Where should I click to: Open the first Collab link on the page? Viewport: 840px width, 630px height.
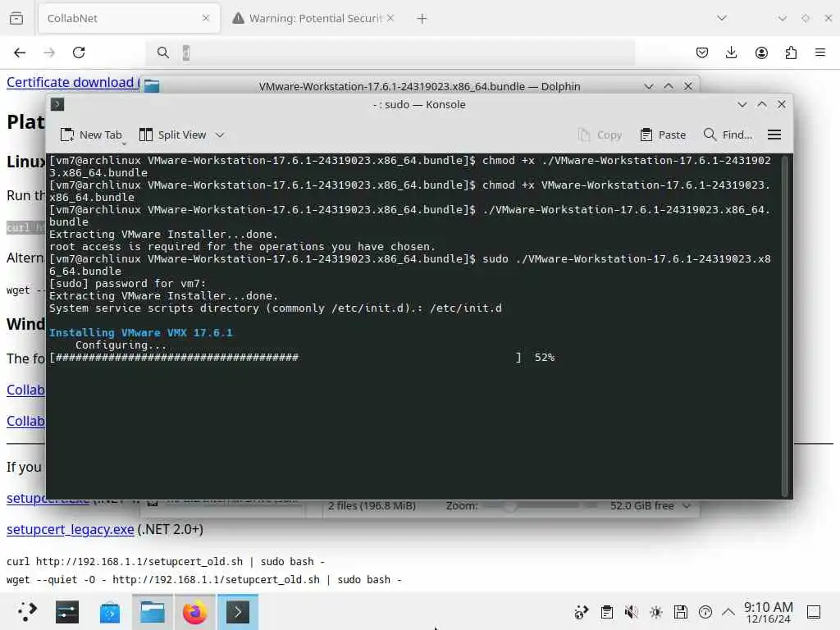(x=25, y=390)
